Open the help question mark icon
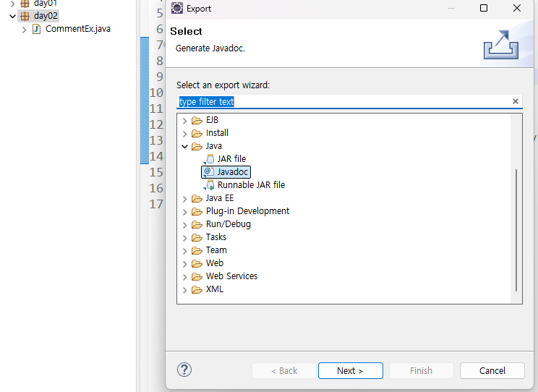The image size is (538, 392). pos(184,370)
